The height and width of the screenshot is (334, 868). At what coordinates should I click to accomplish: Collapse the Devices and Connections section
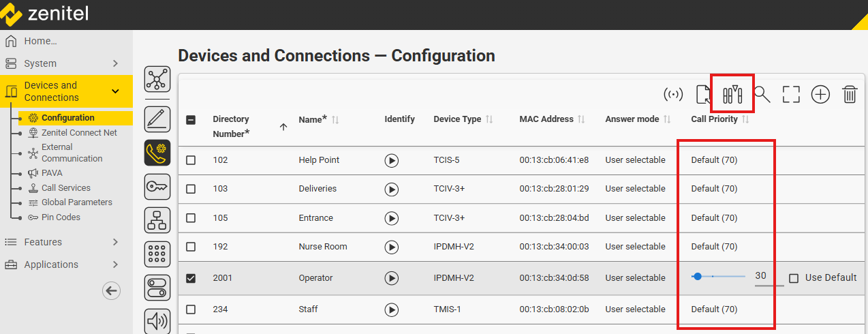pyautogui.click(x=115, y=91)
